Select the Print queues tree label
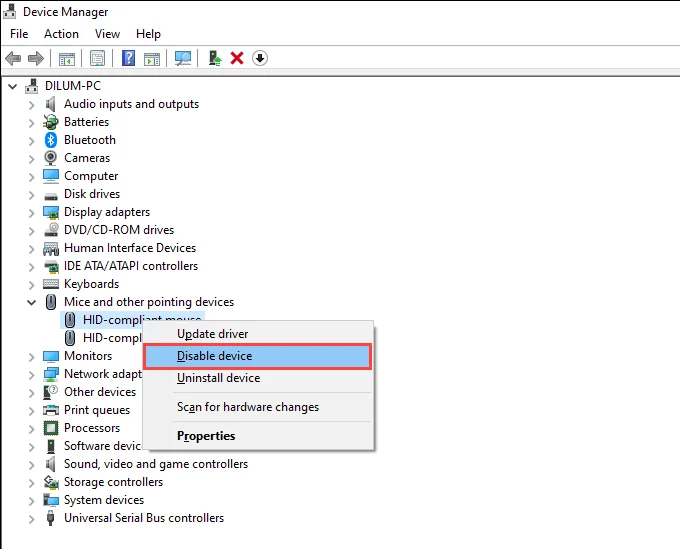 click(x=97, y=410)
